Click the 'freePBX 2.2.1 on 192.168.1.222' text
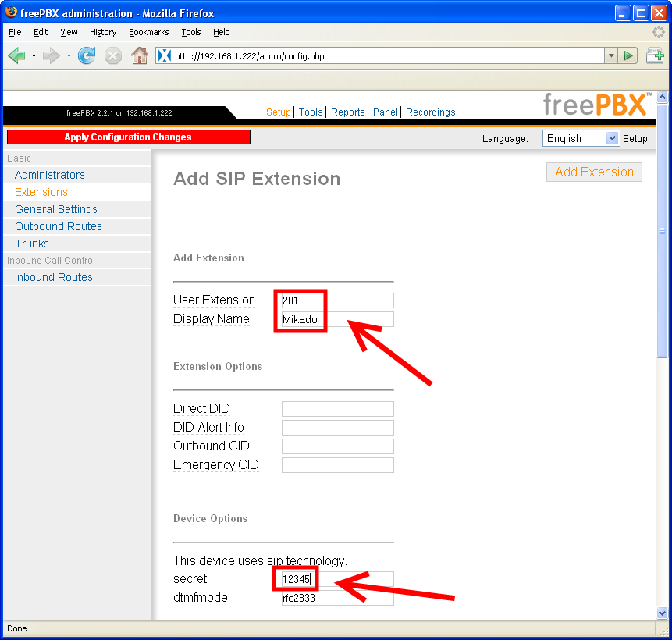672x640 pixels. 119,112
